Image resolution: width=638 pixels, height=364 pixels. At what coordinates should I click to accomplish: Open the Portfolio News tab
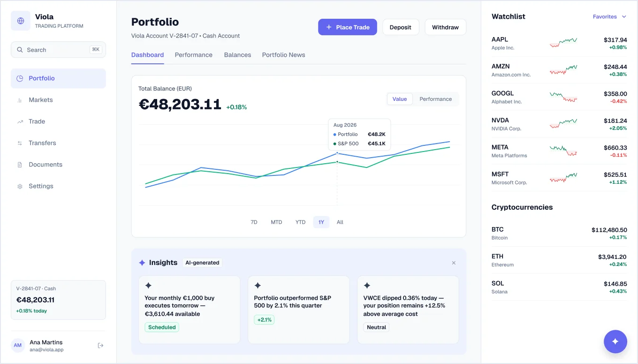coord(284,55)
